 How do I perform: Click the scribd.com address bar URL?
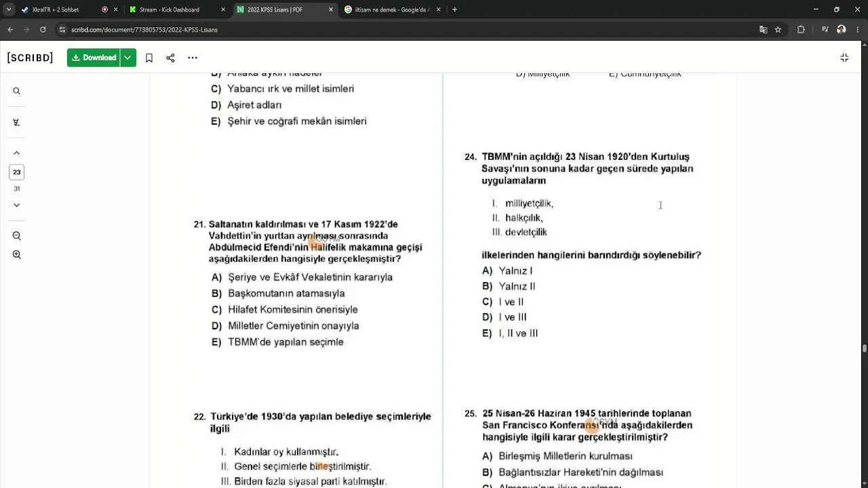[x=144, y=30]
